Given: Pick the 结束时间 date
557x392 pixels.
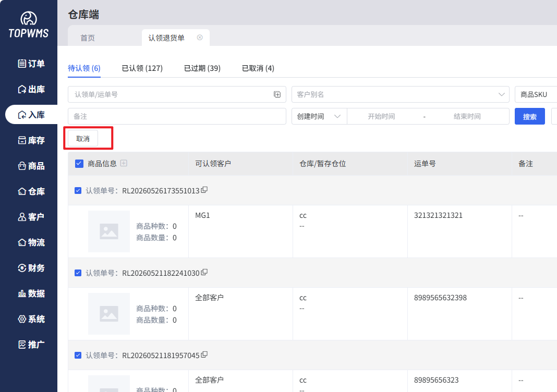Looking at the screenshot, I should pyautogui.click(x=467, y=116).
